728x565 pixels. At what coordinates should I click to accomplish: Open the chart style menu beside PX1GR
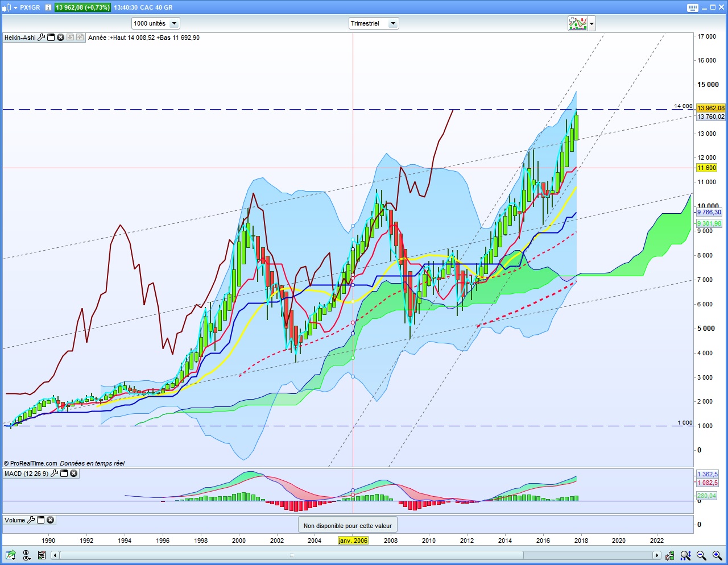pos(10,7)
